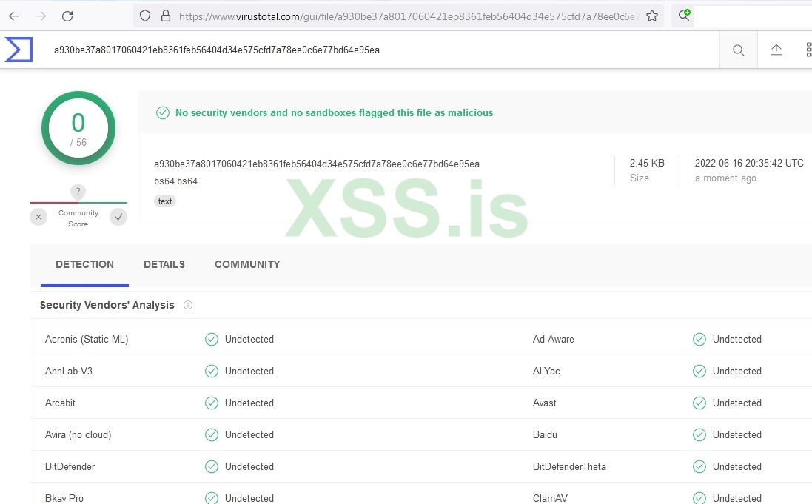Viewport: 812px width, 504px height.
Task: Click the browser URL address bar
Action: 407,16
